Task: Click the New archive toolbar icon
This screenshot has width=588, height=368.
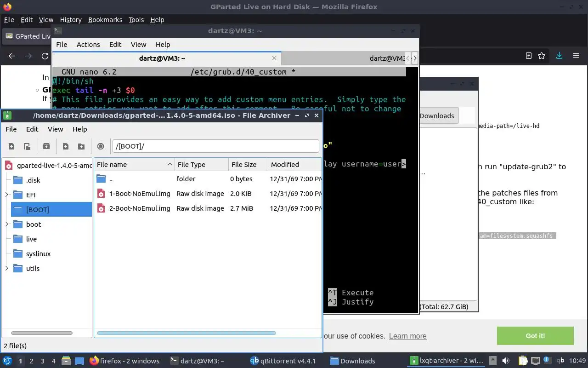Action: [x=11, y=146]
